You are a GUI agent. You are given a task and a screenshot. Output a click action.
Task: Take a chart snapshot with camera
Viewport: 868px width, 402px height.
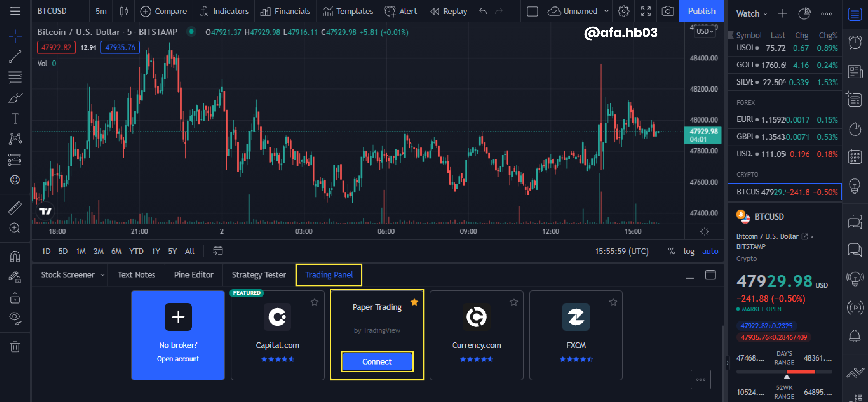click(668, 11)
